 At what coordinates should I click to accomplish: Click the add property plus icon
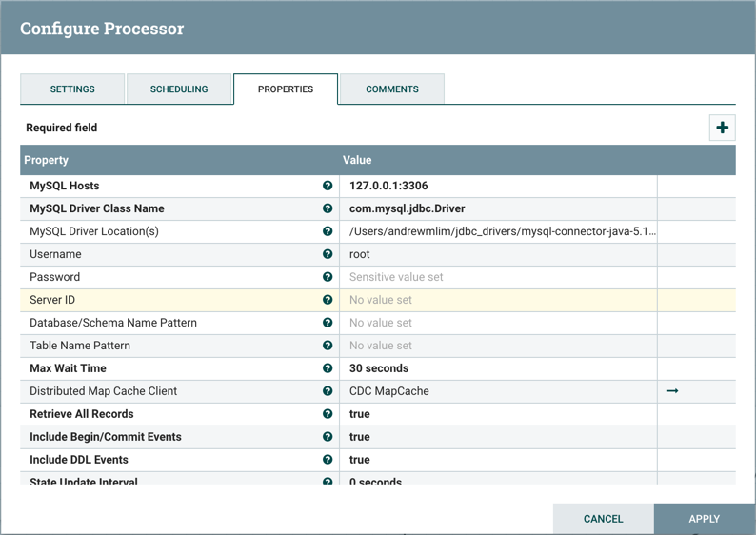(722, 128)
